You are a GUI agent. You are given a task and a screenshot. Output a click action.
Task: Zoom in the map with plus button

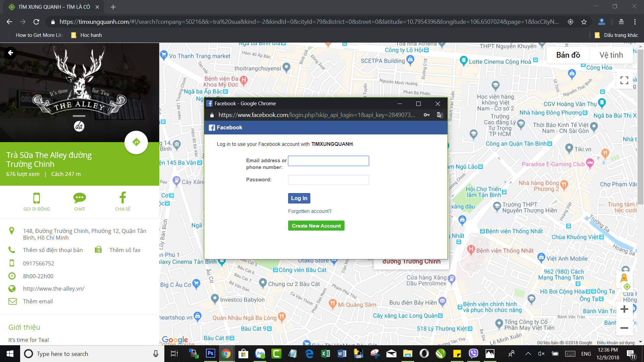tap(624, 309)
